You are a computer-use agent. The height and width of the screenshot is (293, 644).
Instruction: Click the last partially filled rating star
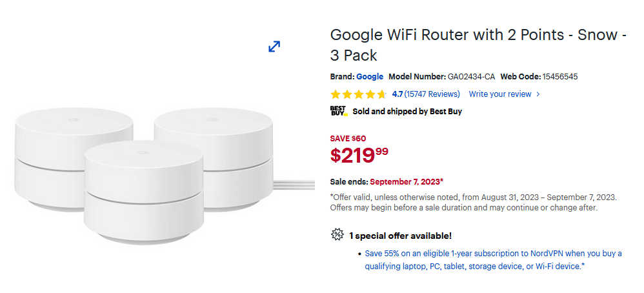click(x=382, y=94)
